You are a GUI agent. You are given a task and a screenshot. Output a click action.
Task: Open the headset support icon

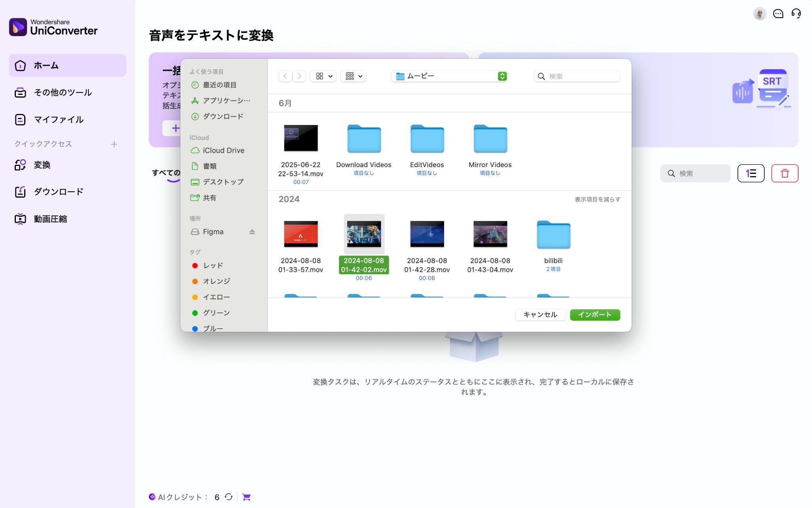coord(796,14)
